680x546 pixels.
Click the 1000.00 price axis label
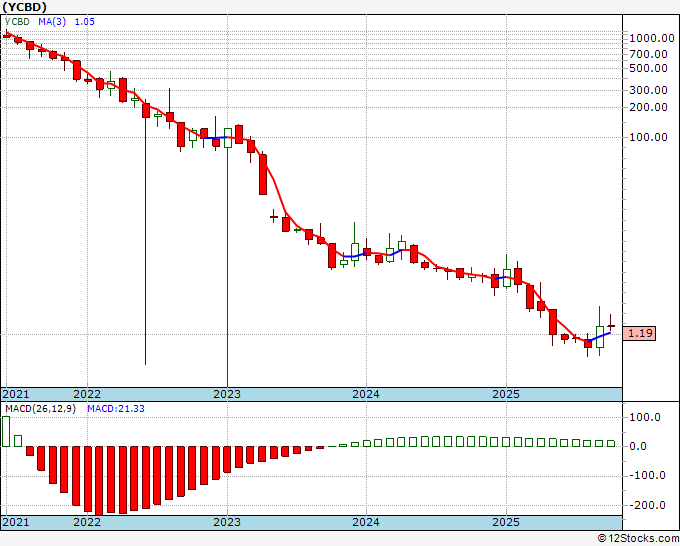click(x=652, y=38)
